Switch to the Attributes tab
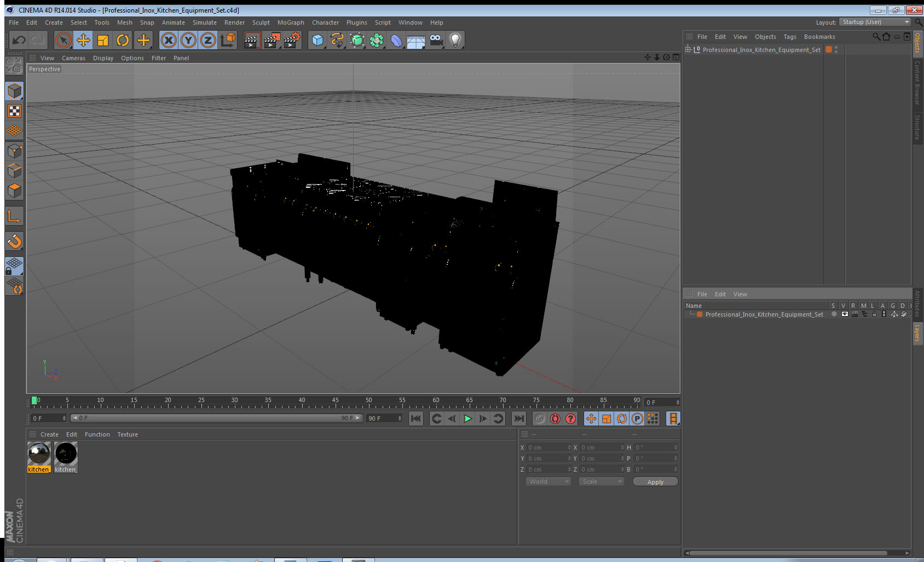Viewport: 924px width, 562px height. [x=917, y=303]
